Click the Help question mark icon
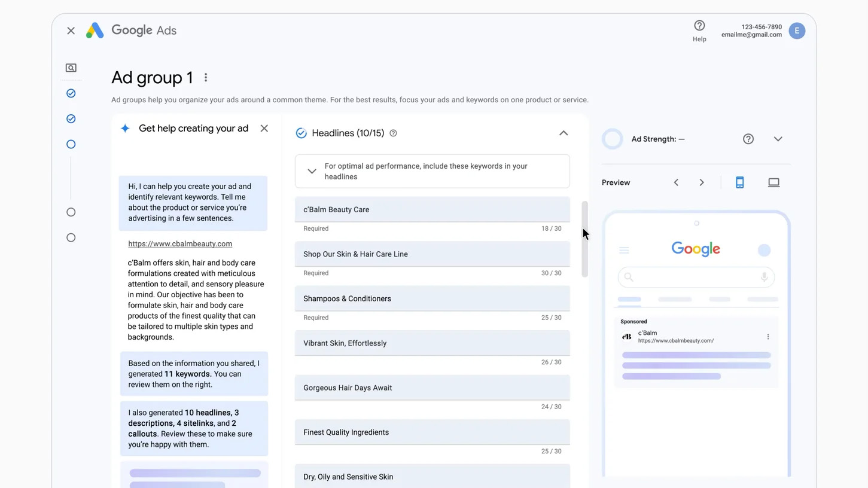This screenshot has width=868, height=488. coord(699,26)
